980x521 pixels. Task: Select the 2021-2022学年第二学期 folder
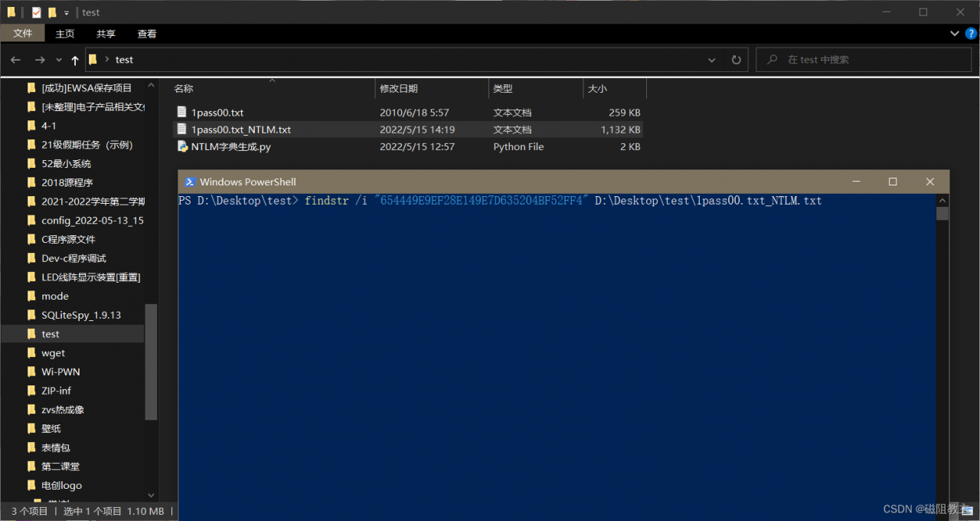(x=93, y=202)
